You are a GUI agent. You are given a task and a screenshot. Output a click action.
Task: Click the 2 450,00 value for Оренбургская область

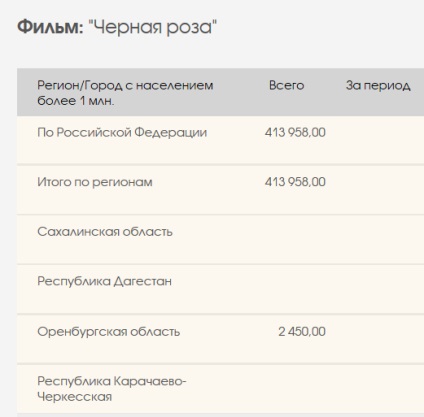coord(302,331)
